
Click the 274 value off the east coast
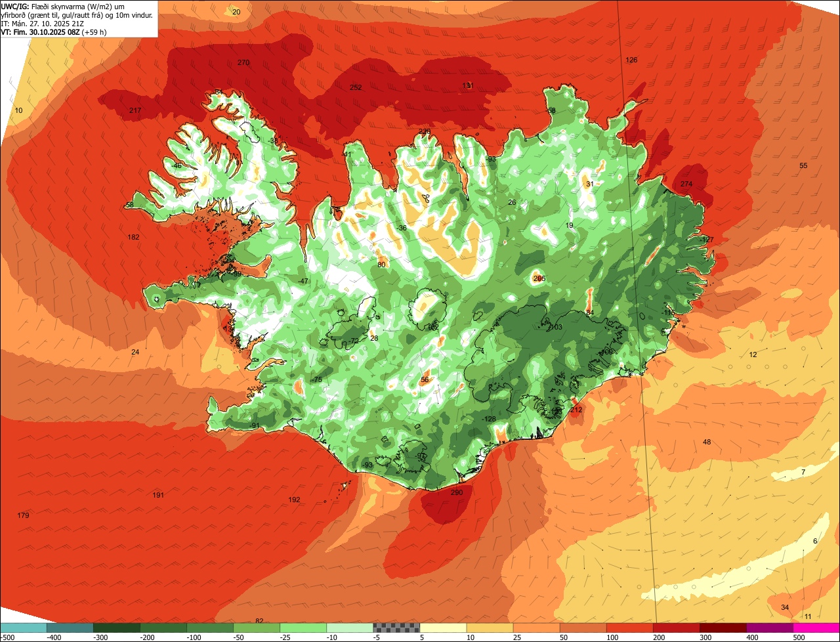pos(686,184)
